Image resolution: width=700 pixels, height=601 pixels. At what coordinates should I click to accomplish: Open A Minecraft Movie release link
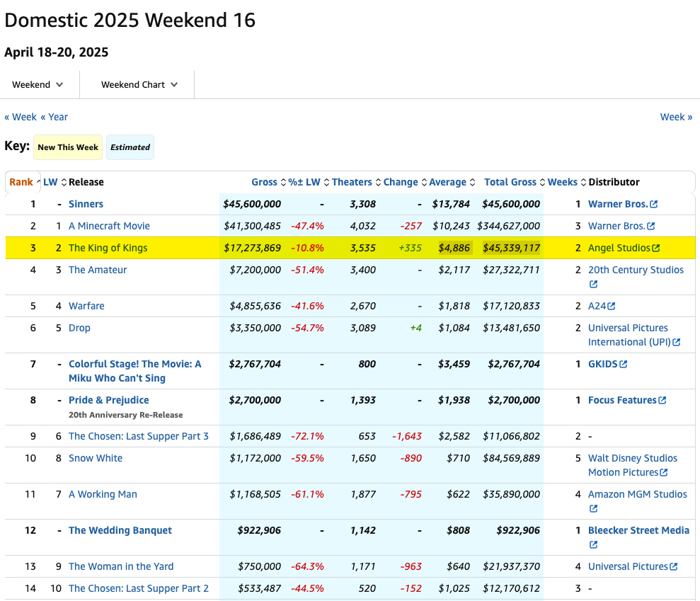109,226
